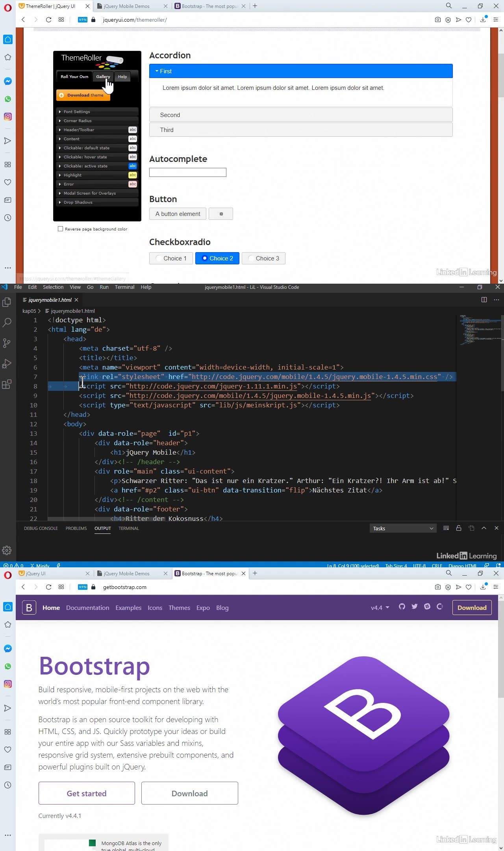Open Explorer view in VS Code activity bar
This screenshot has width=504, height=851.
tap(7, 302)
